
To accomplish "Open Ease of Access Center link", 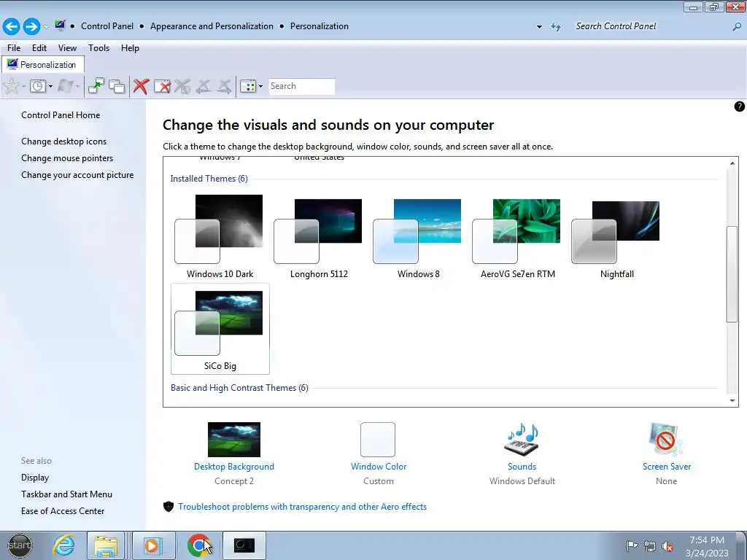I will [x=63, y=511].
